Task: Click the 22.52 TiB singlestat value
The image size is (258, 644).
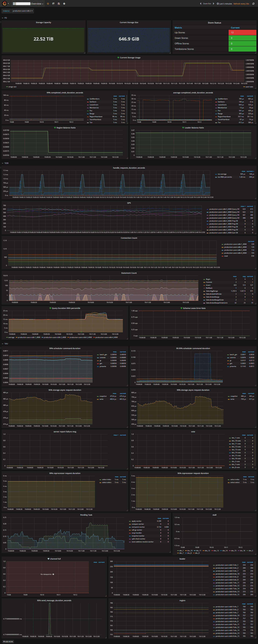Action: tap(43, 39)
